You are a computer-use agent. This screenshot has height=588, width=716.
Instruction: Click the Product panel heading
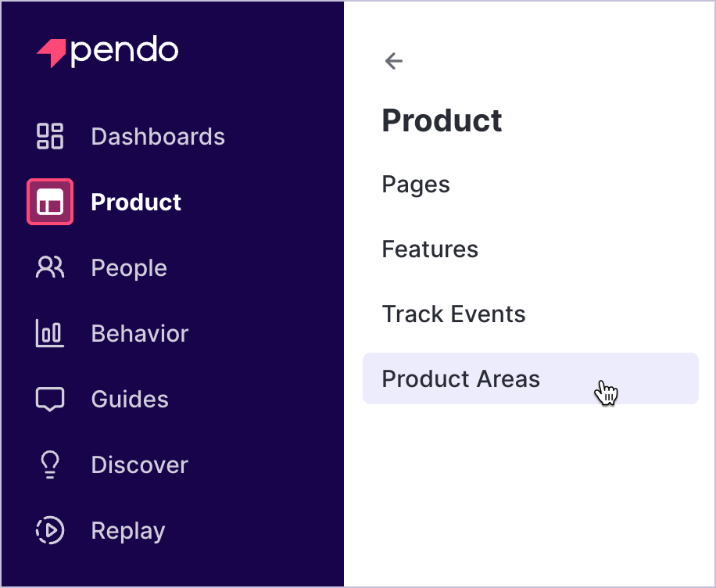point(442,120)
